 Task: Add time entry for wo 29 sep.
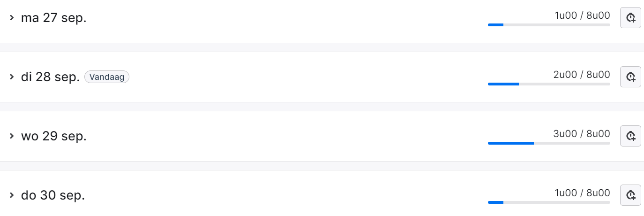coord(630,136)
